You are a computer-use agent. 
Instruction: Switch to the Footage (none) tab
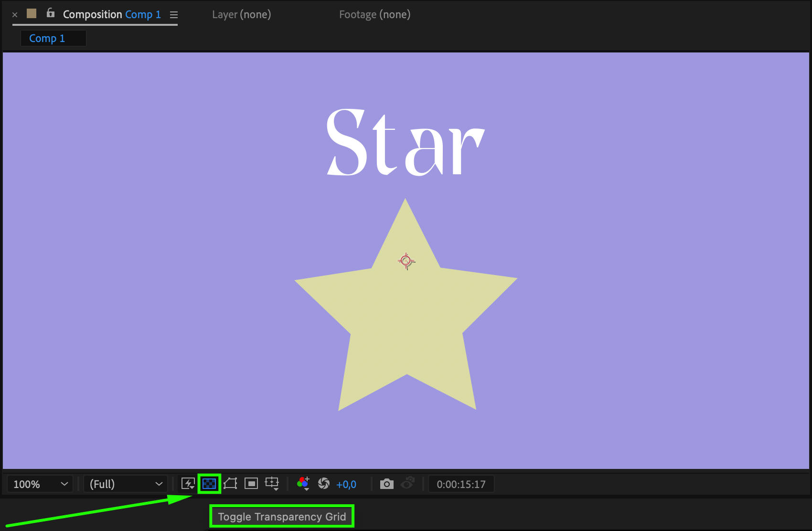click(x=374, y=14)
